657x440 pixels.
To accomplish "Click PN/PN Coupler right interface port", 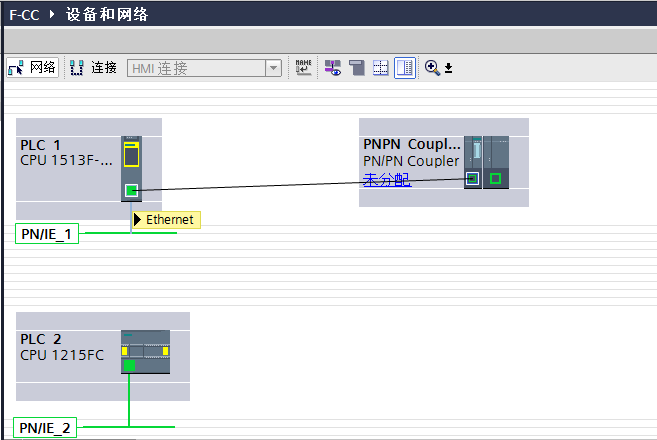I will (495, 179).
